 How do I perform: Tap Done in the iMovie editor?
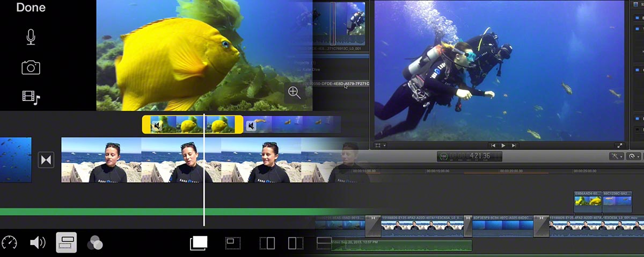click(31, 8)
